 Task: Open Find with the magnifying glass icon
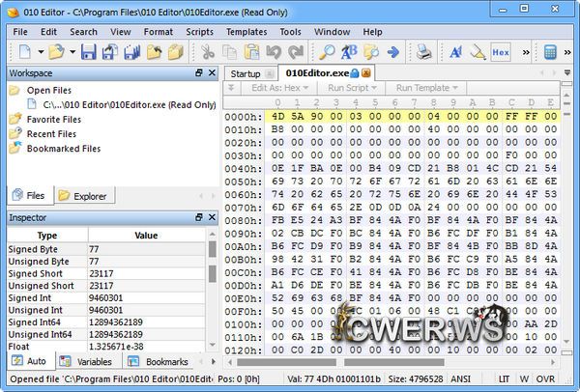327,52
